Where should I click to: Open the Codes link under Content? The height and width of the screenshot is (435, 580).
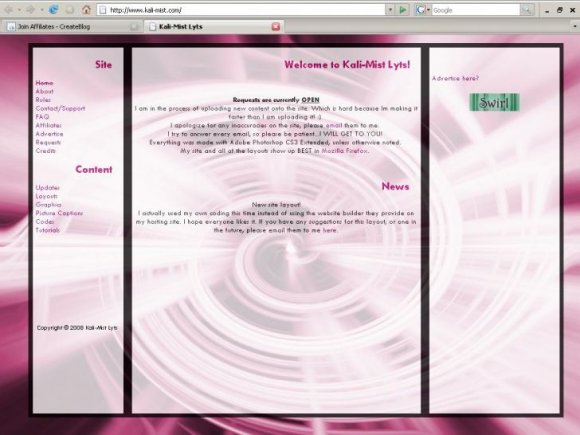45,222
